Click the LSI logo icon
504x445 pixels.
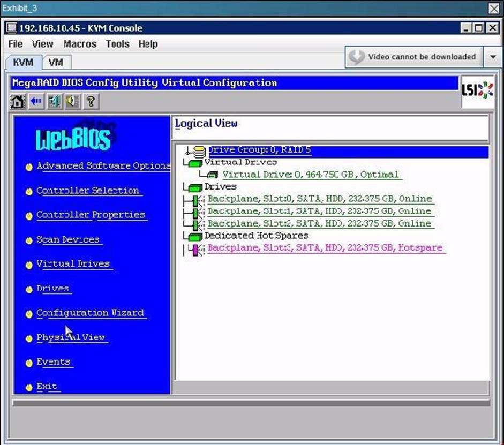click(x=477, y=91)
